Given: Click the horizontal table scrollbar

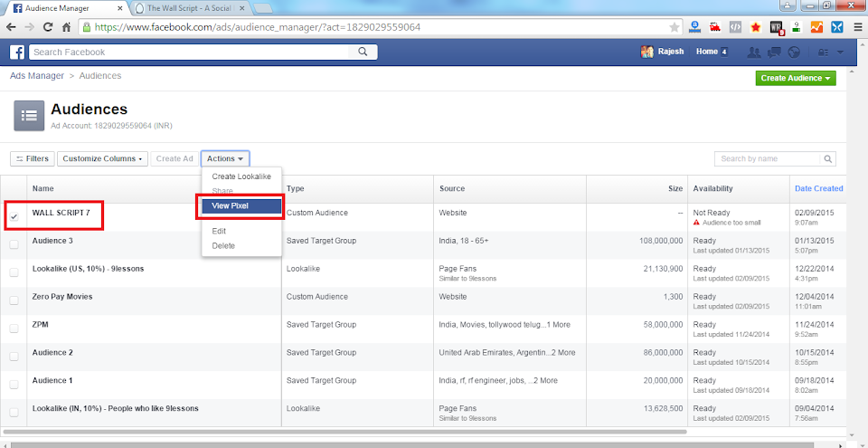Looking at the screenshot, I should pyautogui.click(x=344, y=431).
